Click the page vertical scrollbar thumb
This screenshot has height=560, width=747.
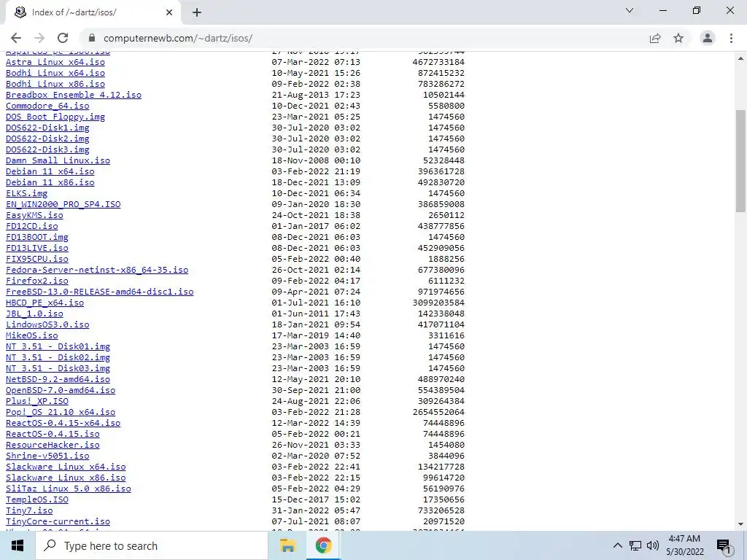(x=741, y=160)
